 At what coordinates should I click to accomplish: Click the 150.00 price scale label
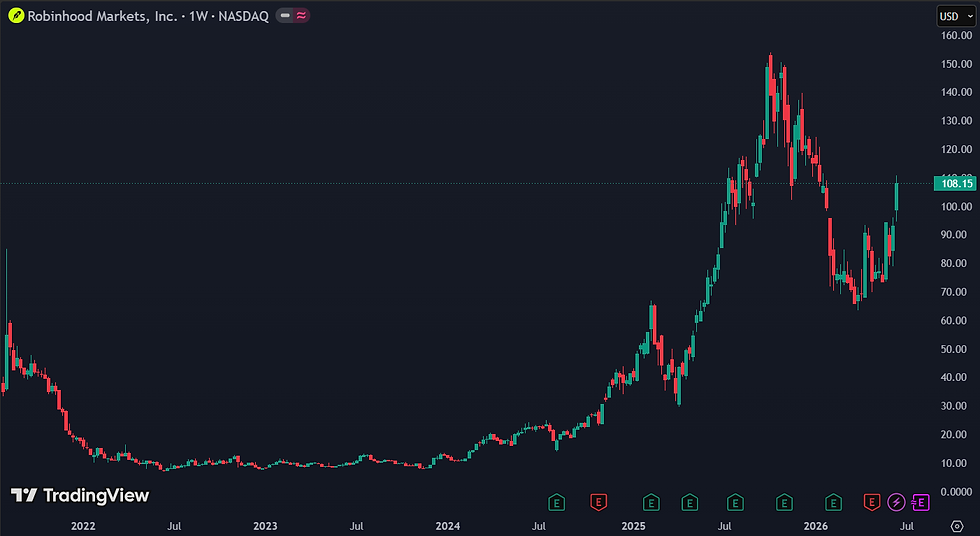(956, 64)
